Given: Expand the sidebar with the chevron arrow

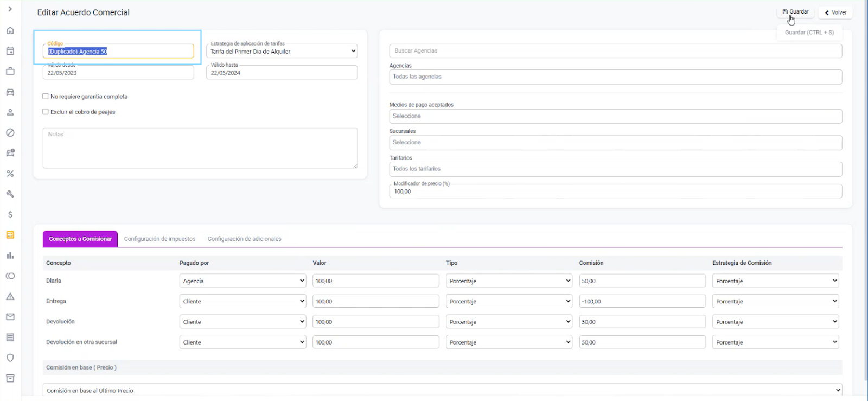Looking at the screenshot, I should tap(10, 9).
